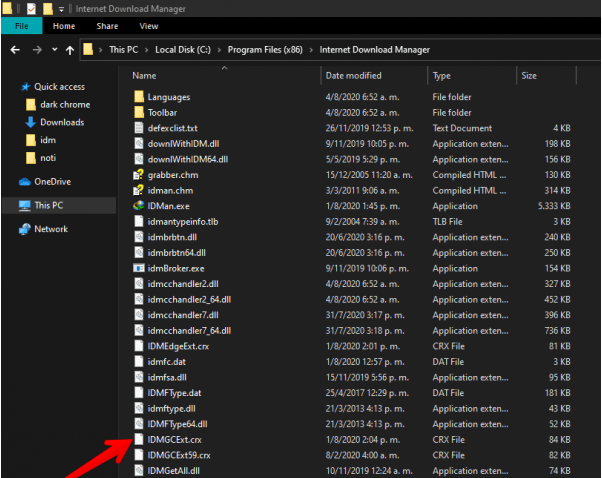The height and width of the screenshot is (478, 602).
Task: Select idmfc.dat file icon
Action: point(139,362)
